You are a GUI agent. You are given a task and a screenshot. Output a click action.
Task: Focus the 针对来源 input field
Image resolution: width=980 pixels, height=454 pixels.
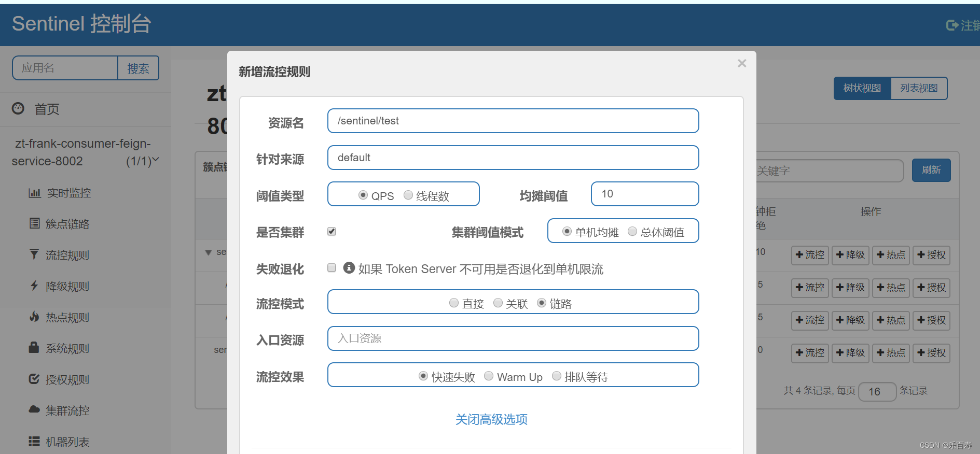coord(513,158)
